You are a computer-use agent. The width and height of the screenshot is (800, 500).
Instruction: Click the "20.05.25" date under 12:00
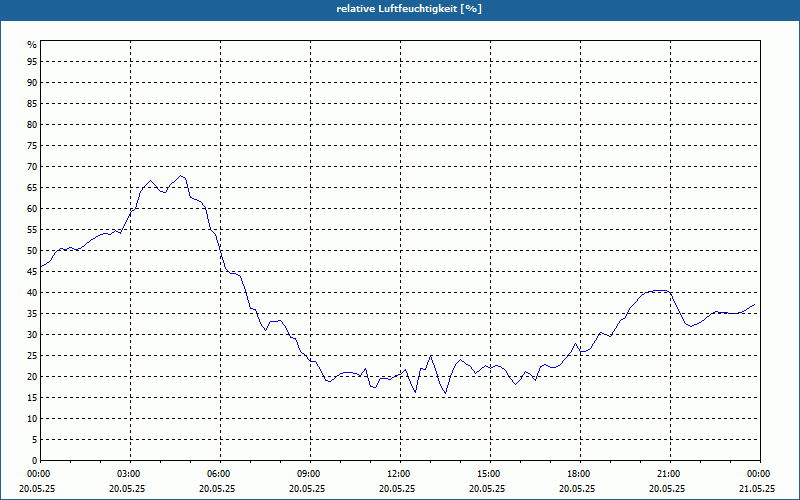click(397, 488)
